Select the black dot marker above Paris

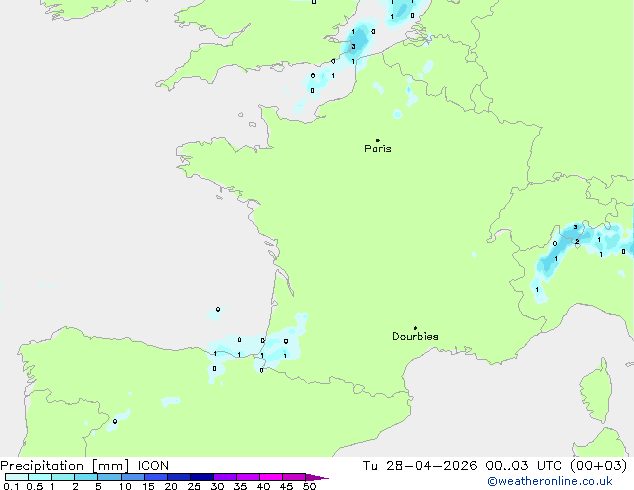(x=378, y=140)
